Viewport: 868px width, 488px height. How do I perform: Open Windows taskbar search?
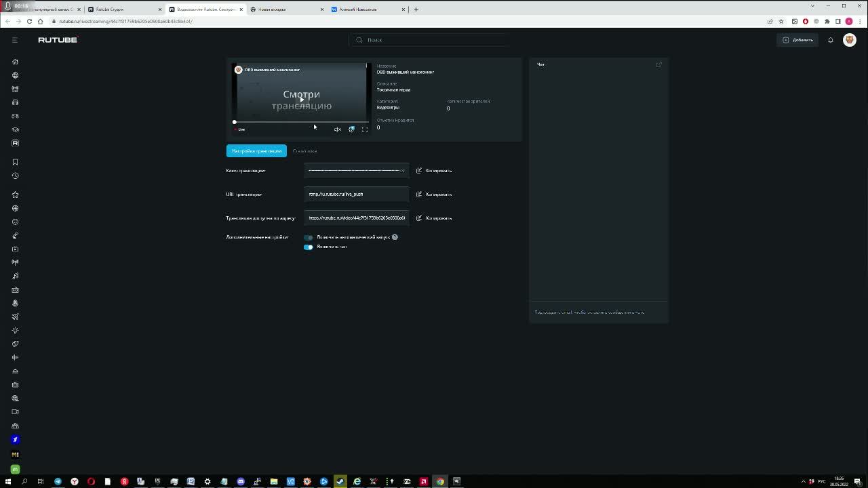coord(24,481)
